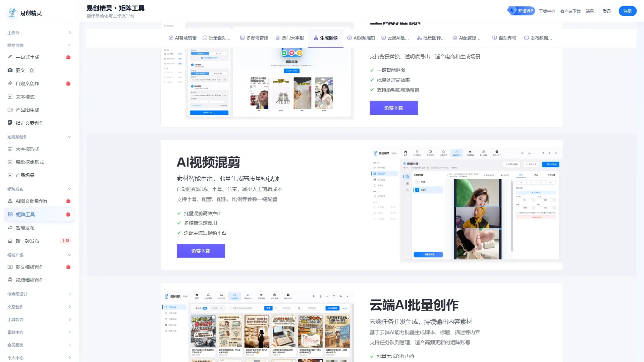The height and width of the screenshot is (362, 644).
Task: Click the icon beside 爆款抠像形式
Action: (x=10, y=162)
